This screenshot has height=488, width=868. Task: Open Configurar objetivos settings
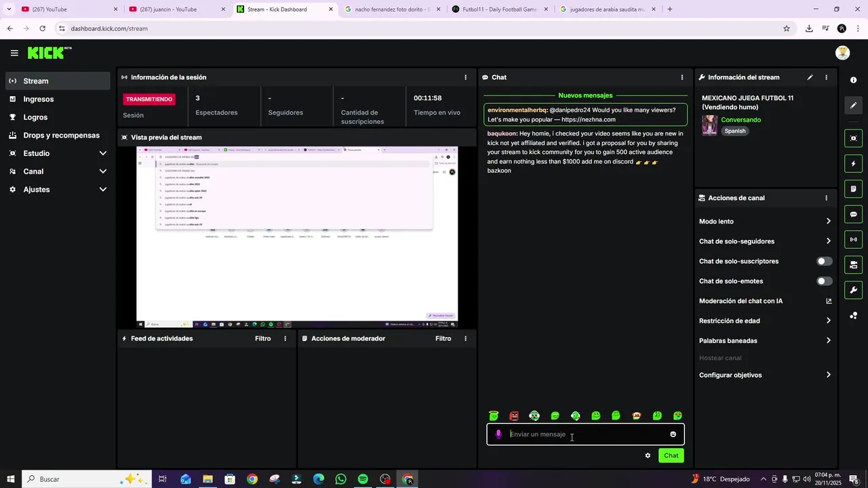click(x=765, y=375)
